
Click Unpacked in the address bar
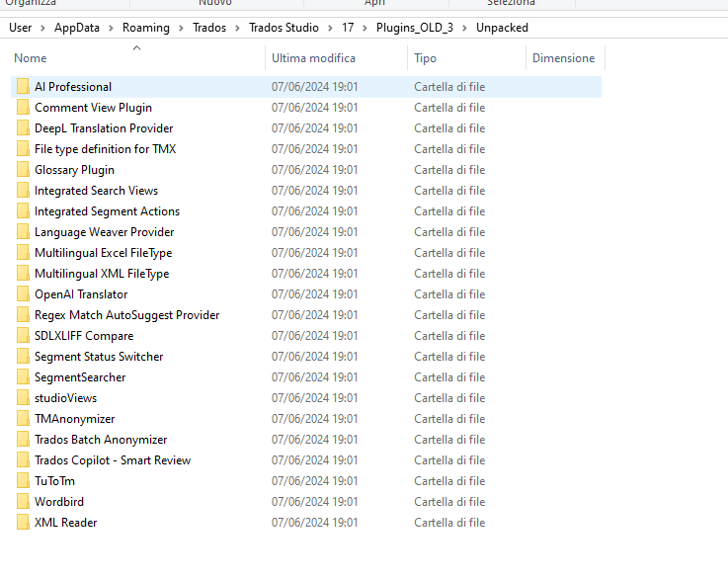[502, 28]
